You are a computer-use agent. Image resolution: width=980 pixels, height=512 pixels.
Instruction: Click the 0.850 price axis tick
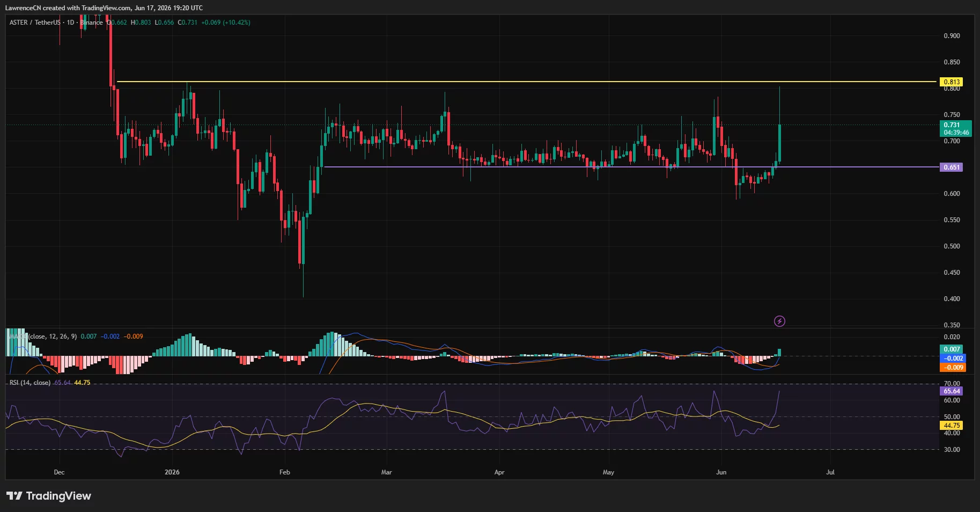click(952, 62)
